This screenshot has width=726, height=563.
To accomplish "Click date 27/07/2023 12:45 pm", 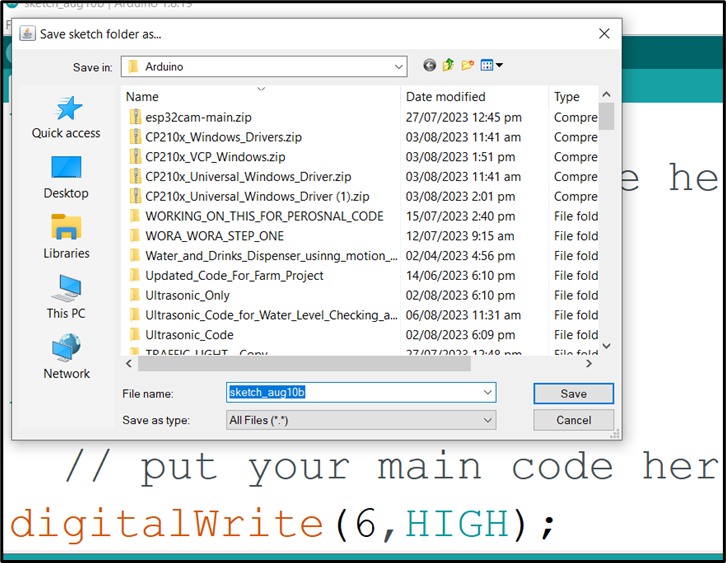I will click(x=463, y=117).
